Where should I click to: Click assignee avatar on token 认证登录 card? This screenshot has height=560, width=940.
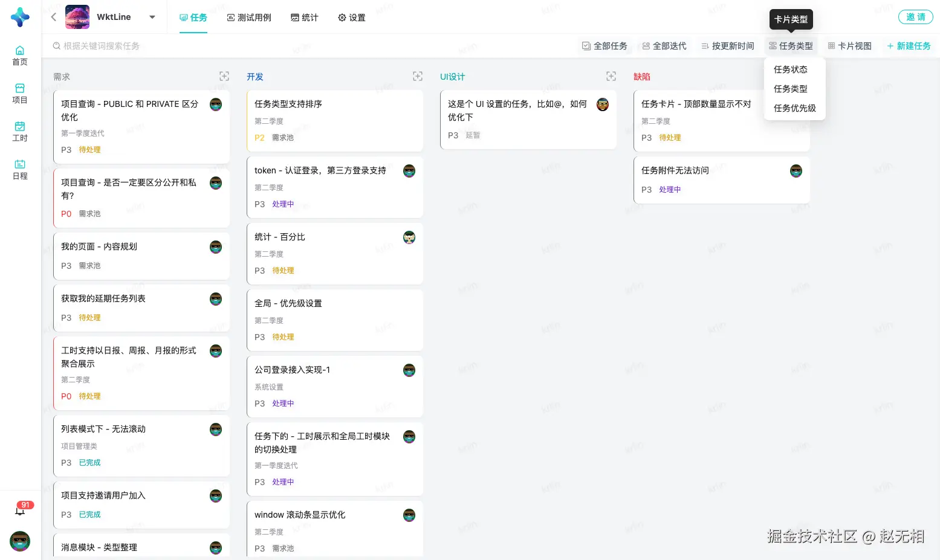(409, 171)
